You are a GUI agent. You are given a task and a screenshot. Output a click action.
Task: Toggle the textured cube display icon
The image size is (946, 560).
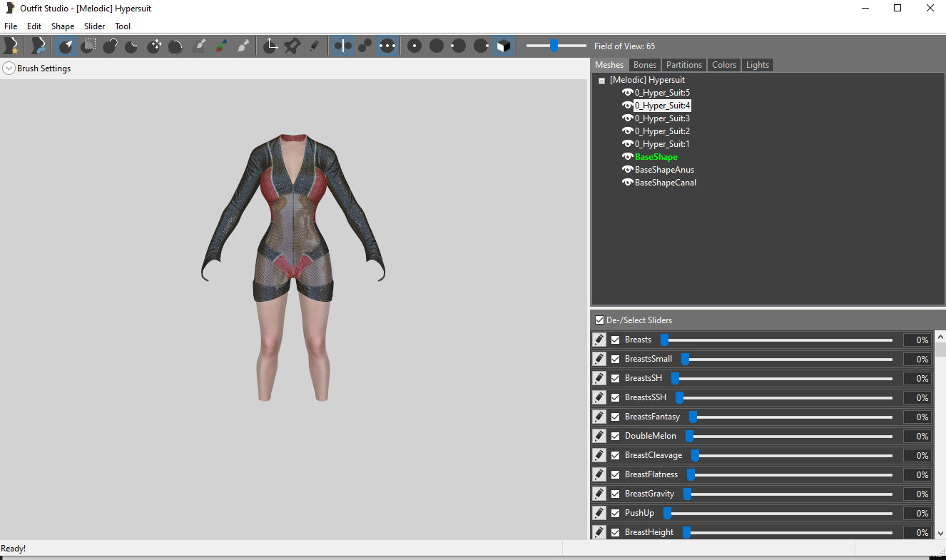504,46
